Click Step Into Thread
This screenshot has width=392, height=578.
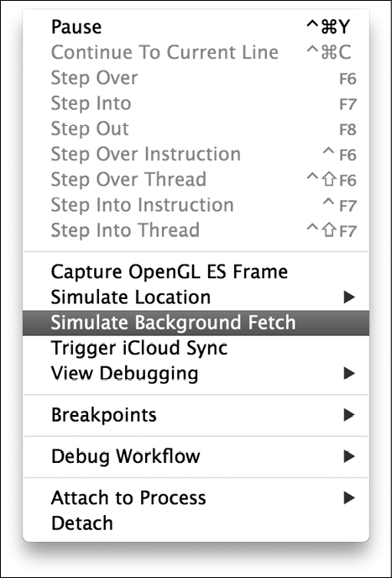[x=196, y=230]
